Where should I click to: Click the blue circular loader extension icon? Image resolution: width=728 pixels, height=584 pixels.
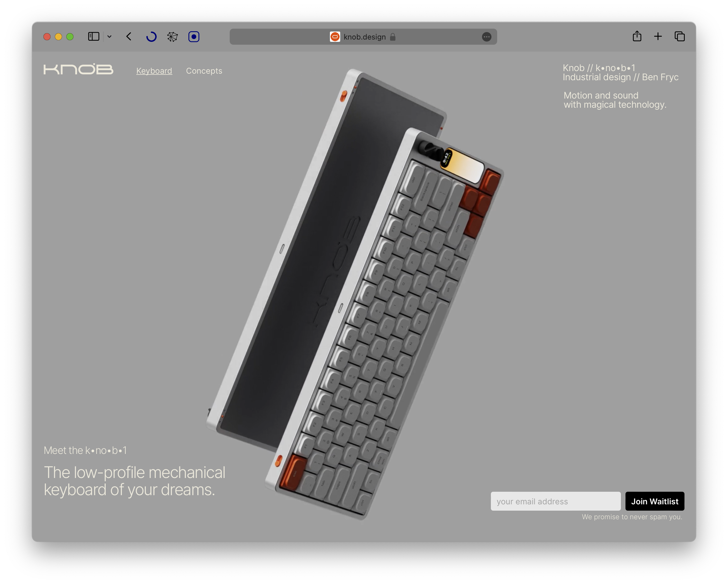pyautogui.click(x=151, y=36)
